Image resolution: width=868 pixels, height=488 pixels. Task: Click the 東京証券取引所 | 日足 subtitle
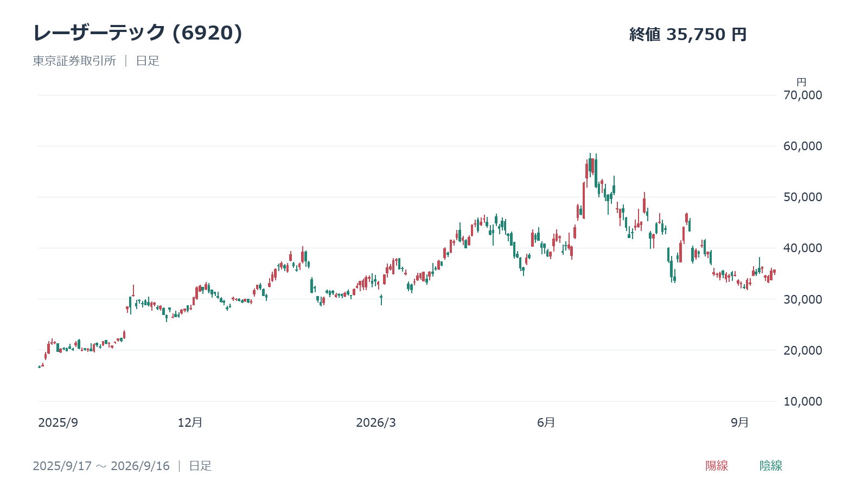pyautogui.click(x=96, y=61)
